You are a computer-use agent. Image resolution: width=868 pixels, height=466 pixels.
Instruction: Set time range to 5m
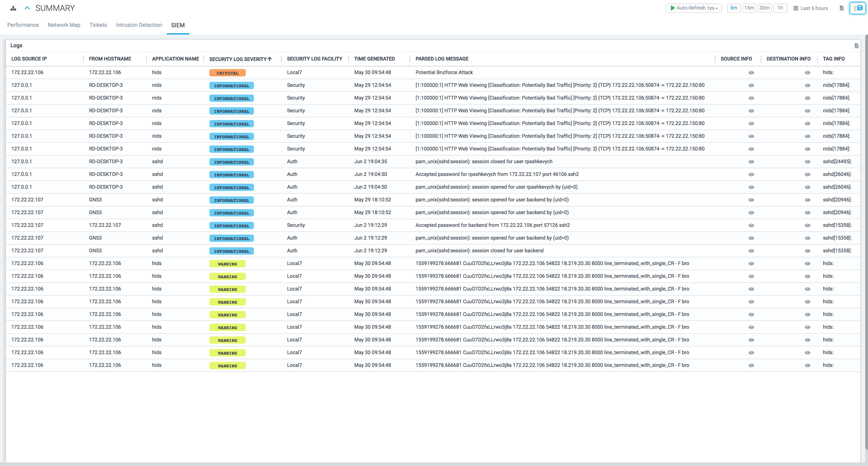pos(734,8)
